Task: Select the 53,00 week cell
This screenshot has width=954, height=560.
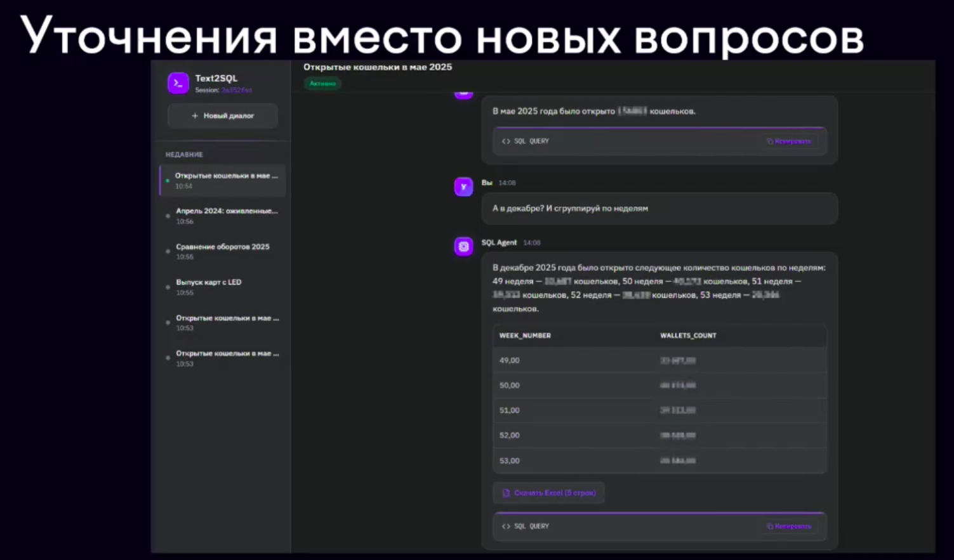Action: click(x=510, y=460)
